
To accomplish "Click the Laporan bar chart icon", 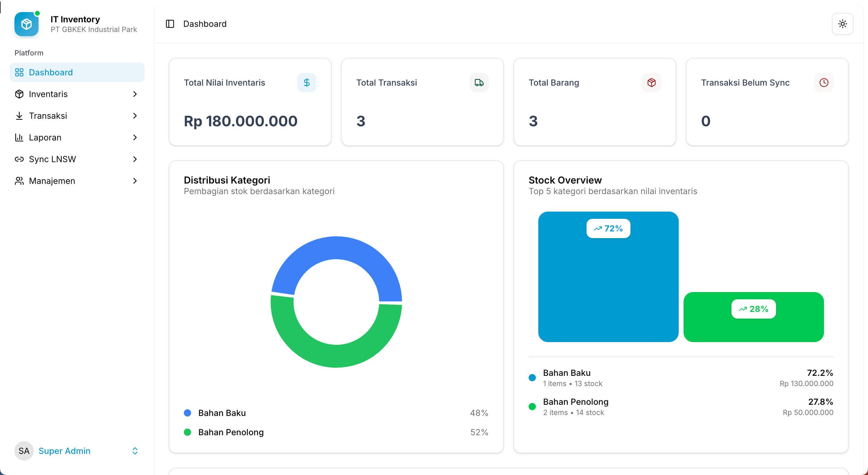I will pyautogui.click(x=19, y=137).
